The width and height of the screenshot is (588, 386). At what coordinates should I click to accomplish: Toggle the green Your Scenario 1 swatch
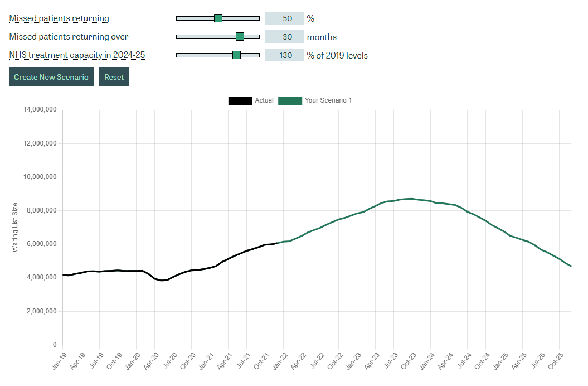[x=290, y=100]
